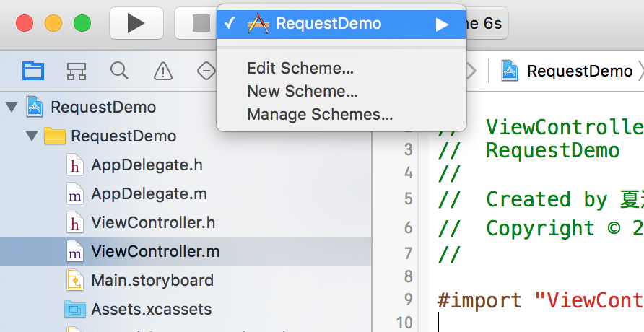Image resolution: width=644 pixels, height=332 pixels.
Task: Select Assets.xcassets catalog
Action: (x=151, y=310)
